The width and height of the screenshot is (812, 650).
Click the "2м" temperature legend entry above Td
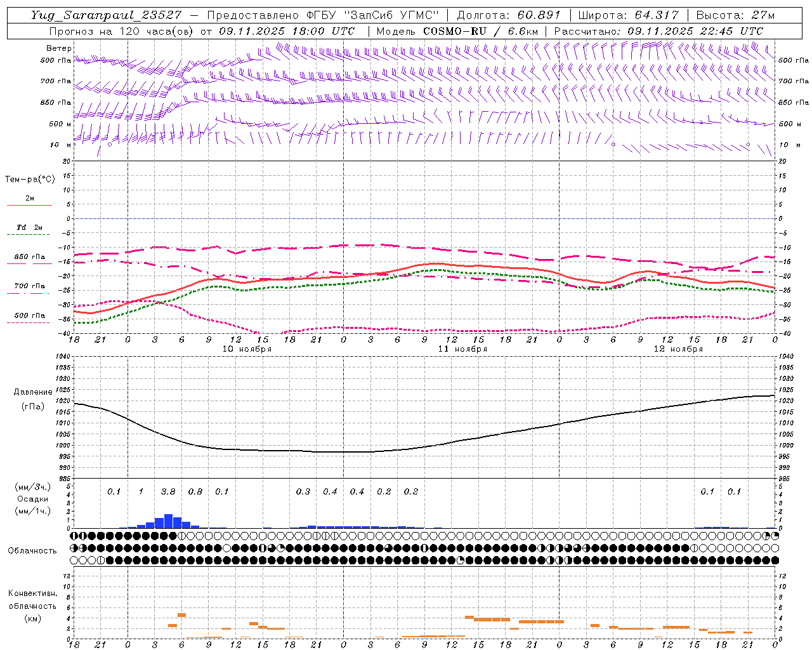pos(29,198)
